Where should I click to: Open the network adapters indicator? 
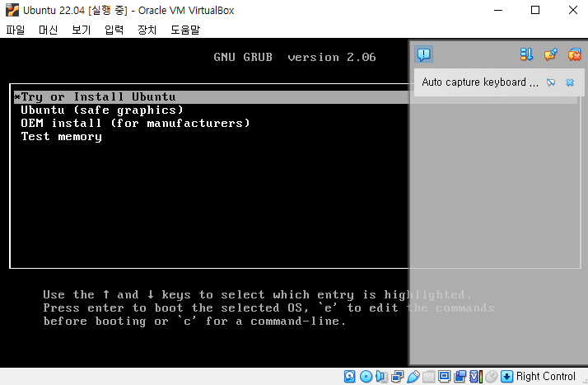point(398,377)
